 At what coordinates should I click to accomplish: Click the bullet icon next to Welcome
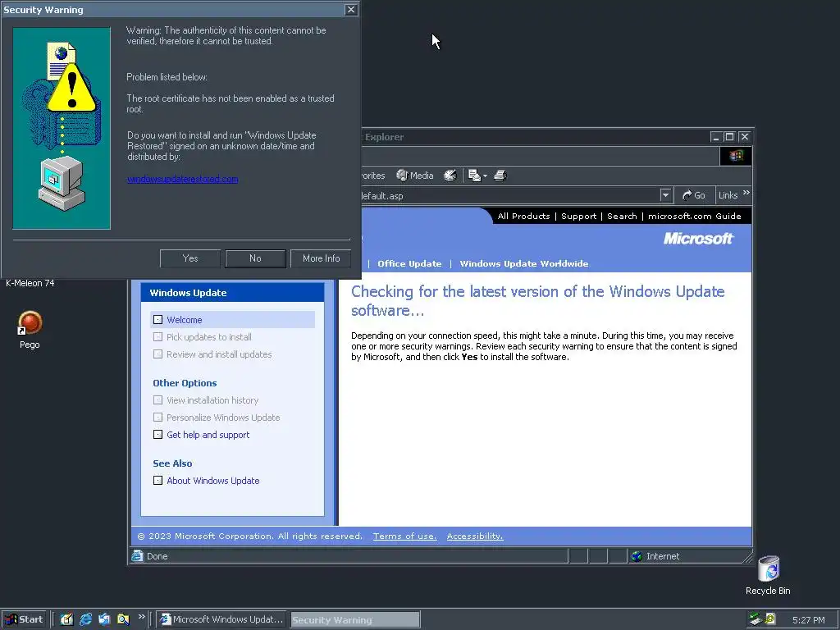click(157, 320)
